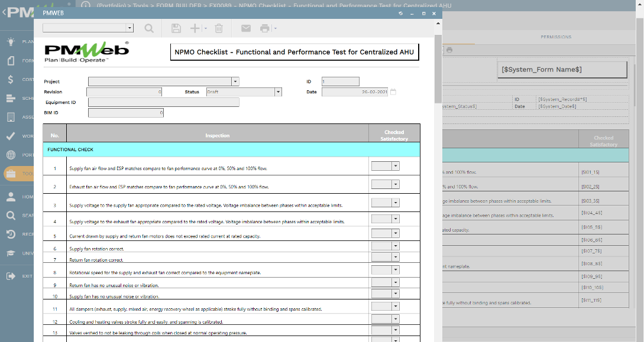
Task: Expand the print button's dropdown arrow
Action: coord(275,28)
